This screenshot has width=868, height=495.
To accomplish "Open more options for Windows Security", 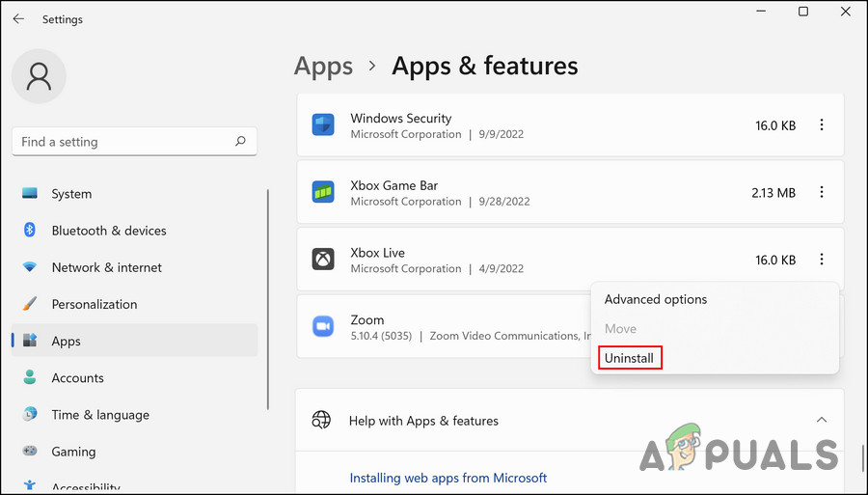I will click(x=822, y=125).
